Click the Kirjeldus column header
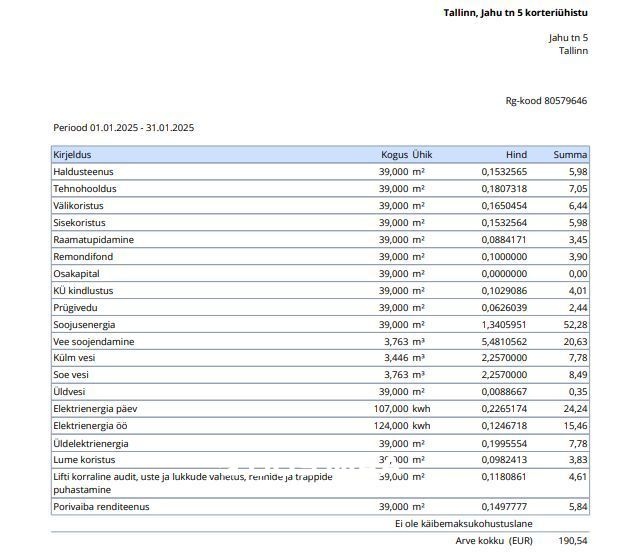 (72, 155)
